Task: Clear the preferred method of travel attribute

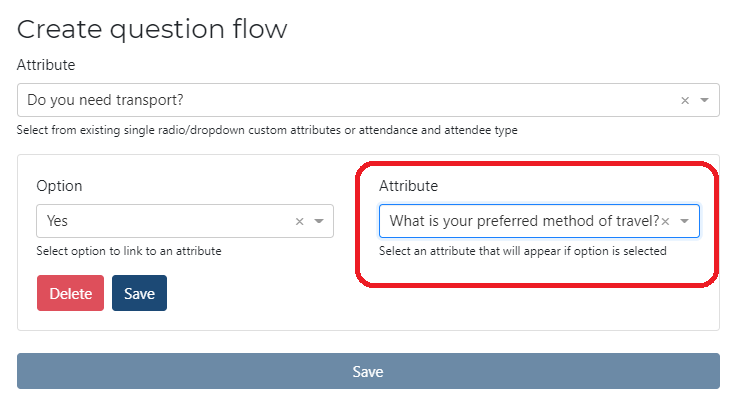Action: 666,221
